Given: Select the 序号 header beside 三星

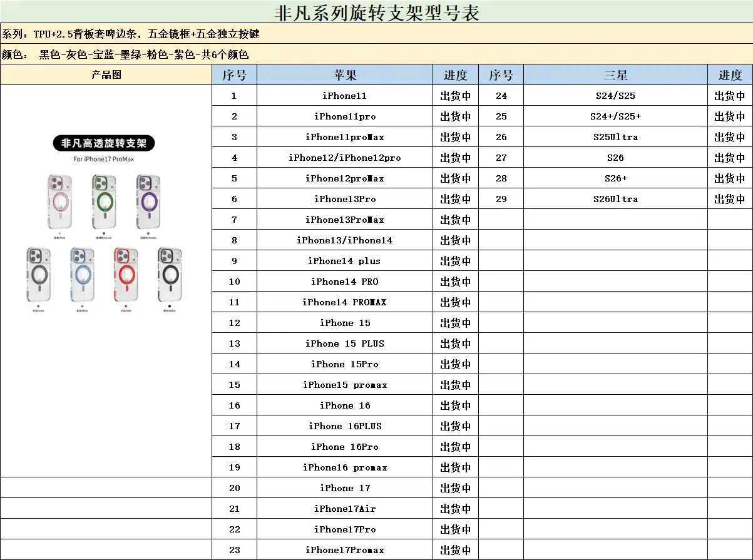Looking at the screenshot, I should 501,75.
